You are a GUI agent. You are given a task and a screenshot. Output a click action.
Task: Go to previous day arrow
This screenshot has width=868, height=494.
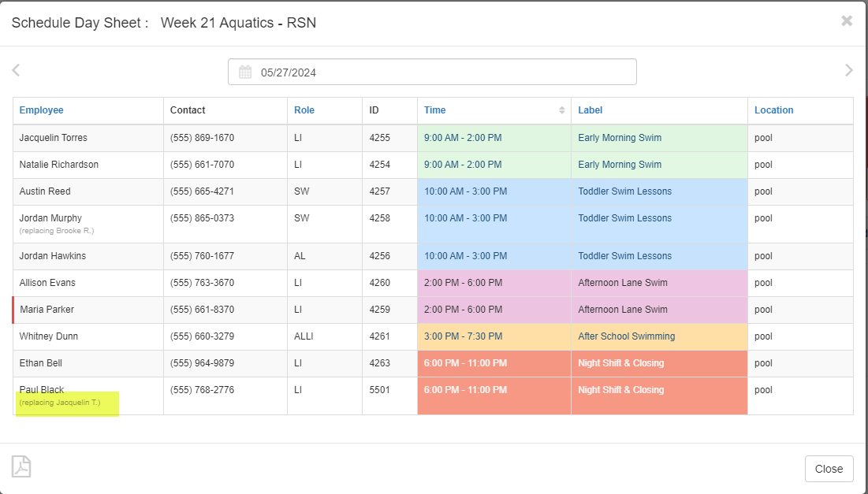point(16,70)
